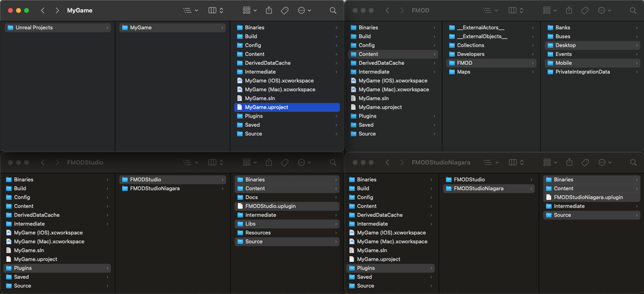Open list view options in FMODStudioNiagara window

tap(491, 162)
